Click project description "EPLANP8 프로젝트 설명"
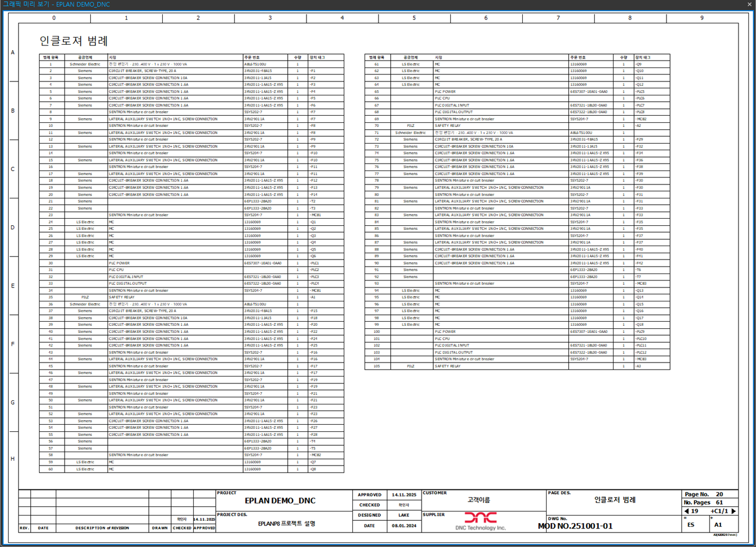The image size is (756, 547). click(x=286, y=524)
